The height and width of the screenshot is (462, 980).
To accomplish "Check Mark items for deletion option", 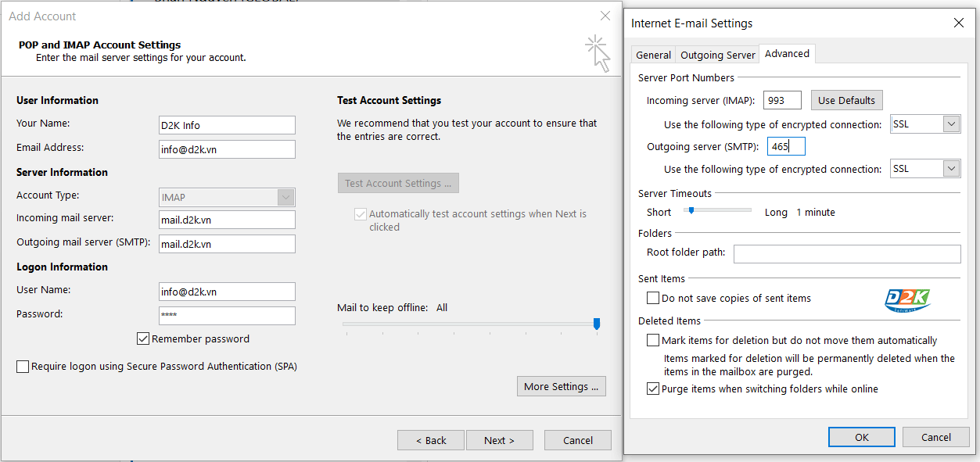I will point(653,340).
